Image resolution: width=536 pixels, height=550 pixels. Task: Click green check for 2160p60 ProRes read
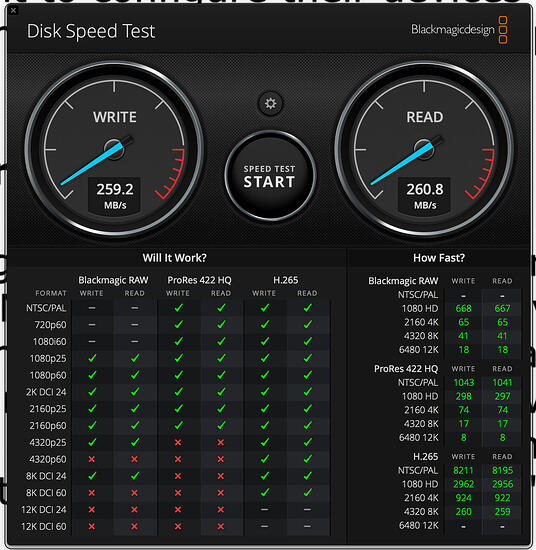tap(221, 425)
